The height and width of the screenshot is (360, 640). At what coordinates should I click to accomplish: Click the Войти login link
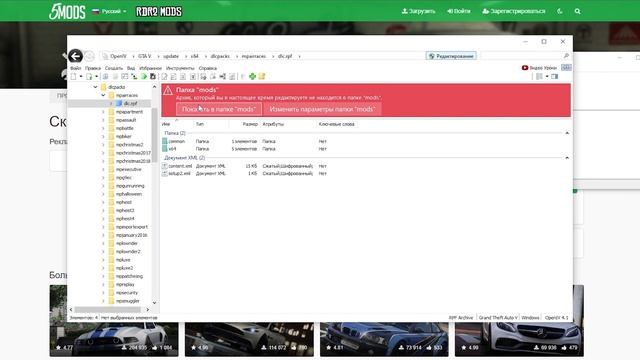(459, 11)
